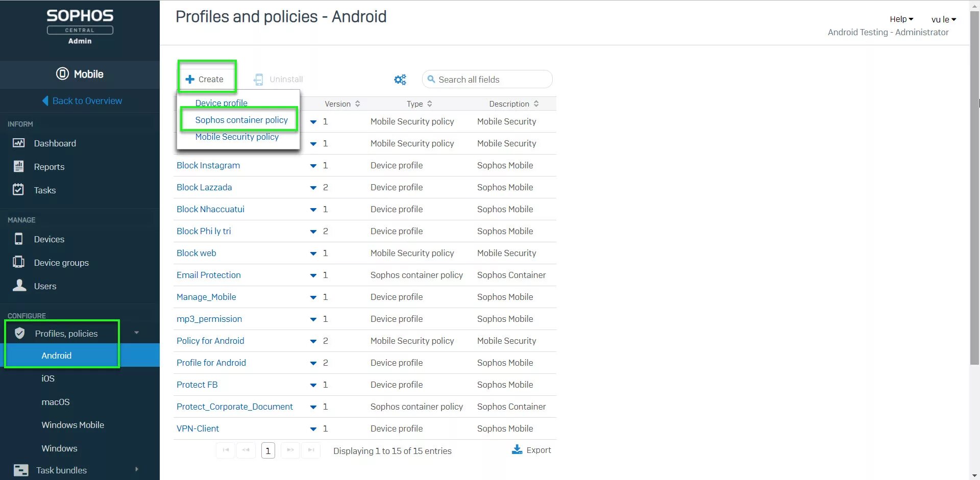Viewport: 980px width, 480px height.
Task: Open actions dropdown for Block Instagram
Action: click(x=313, y=166)
